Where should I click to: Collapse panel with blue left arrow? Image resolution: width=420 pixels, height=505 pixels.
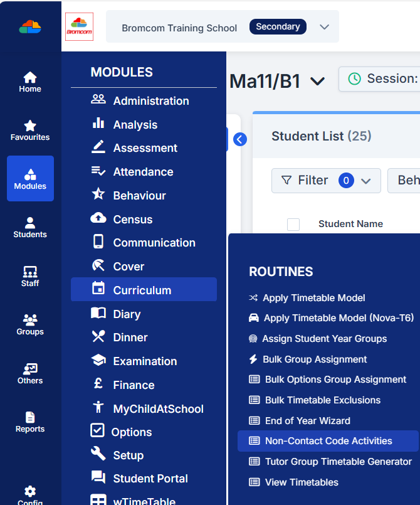tap(240, 139)
